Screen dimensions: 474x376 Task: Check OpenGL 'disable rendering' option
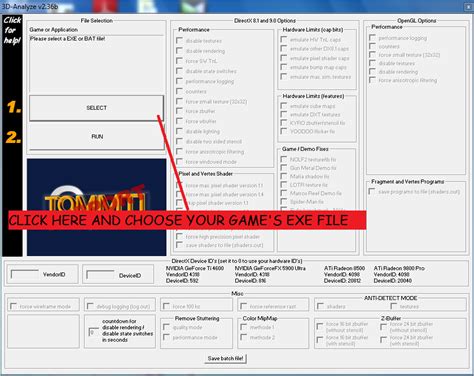372,71
